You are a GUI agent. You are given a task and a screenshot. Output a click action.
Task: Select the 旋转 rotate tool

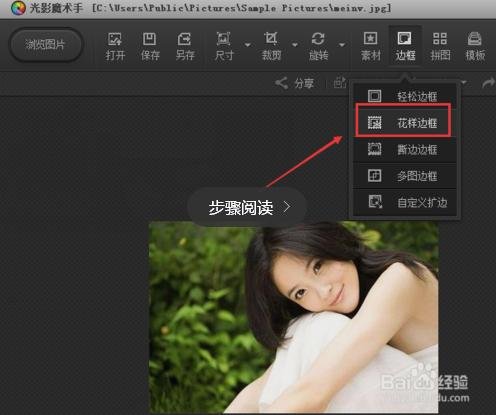tap(318, 46)
